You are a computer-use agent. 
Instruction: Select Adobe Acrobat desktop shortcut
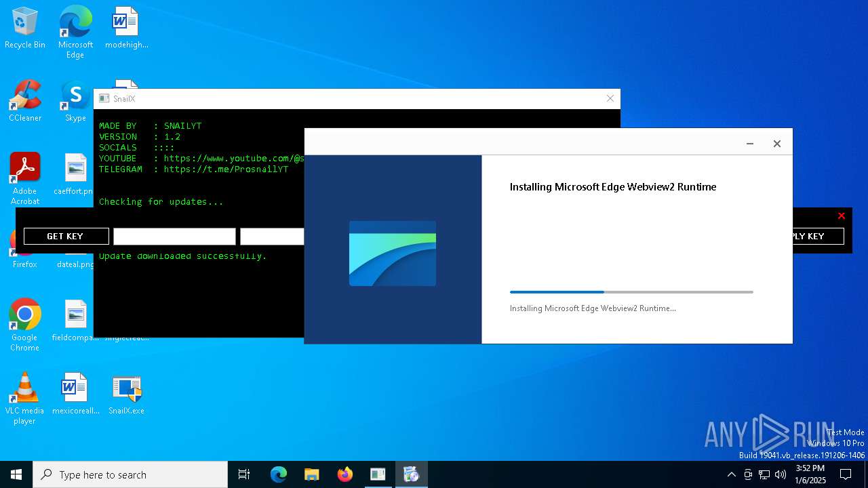(25, 178)
